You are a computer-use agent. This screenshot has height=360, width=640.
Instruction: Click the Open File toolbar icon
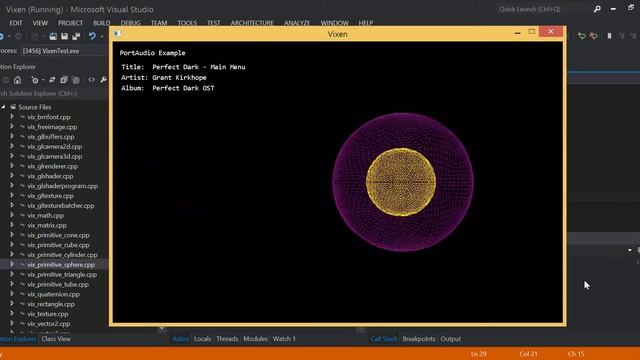[x=53, y=36]
